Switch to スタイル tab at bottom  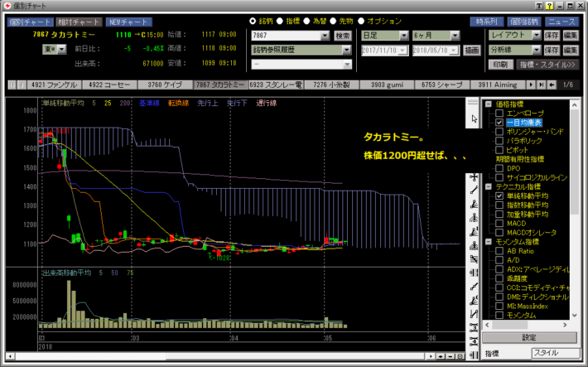[556, 353]
